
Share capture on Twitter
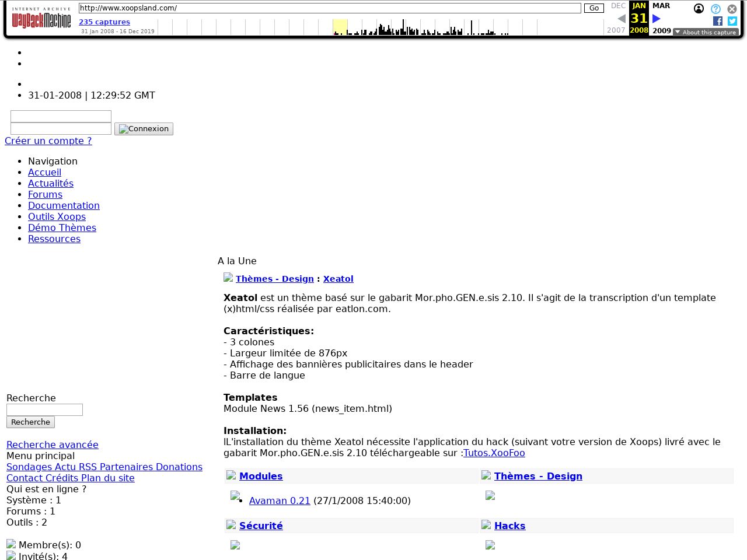732,21
